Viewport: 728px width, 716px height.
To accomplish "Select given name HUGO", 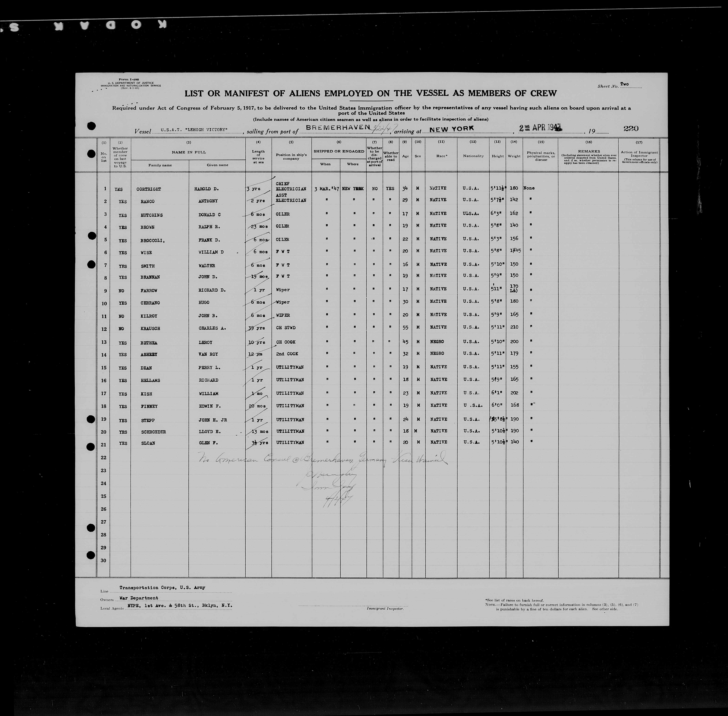I will pyautogui.click(x=204, y=303).
